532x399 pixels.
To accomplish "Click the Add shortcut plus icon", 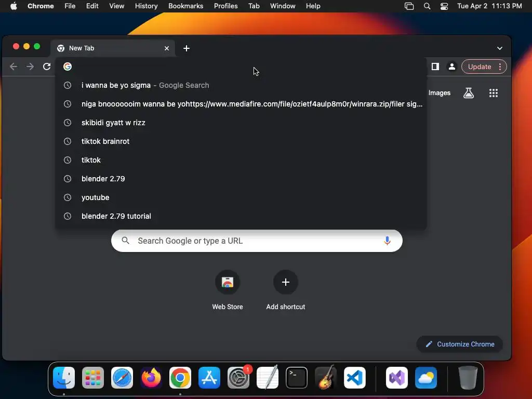I will (286, 282).
